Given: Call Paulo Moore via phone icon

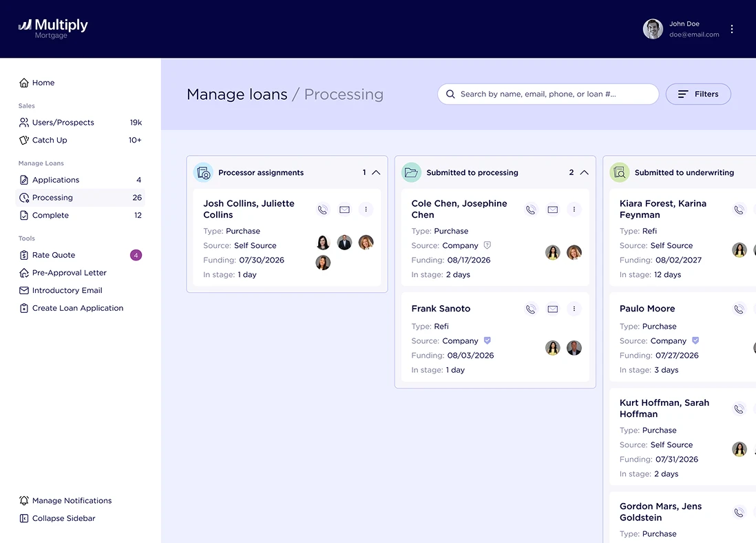Looking at the screenshot, I should tap(739, 309).
